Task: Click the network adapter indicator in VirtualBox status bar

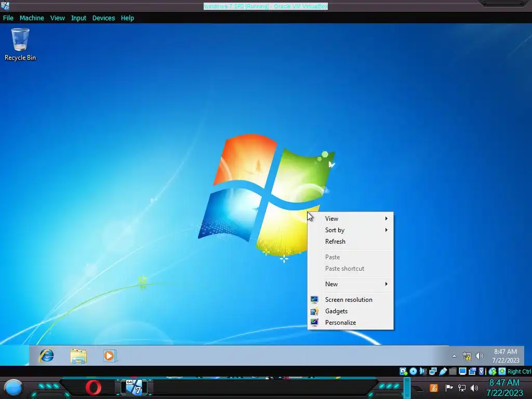Action: click(x=433, y=371)
